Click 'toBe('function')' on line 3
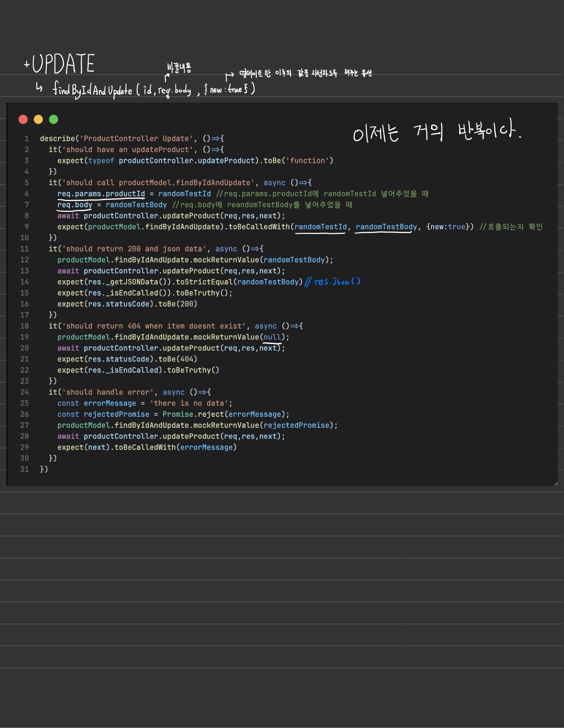Image resolution: width=564 pixels, height=728 pixels. [299, 161]
